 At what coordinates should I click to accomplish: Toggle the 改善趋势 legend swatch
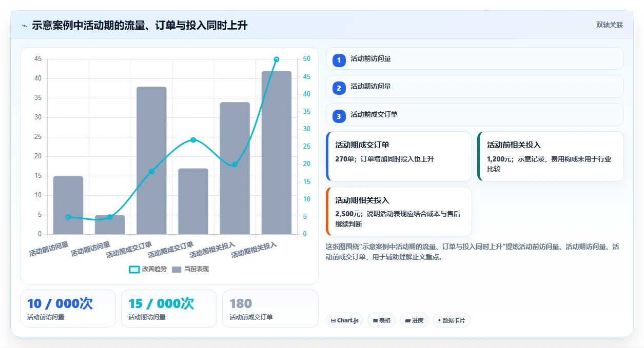click(x=134, y=269)
